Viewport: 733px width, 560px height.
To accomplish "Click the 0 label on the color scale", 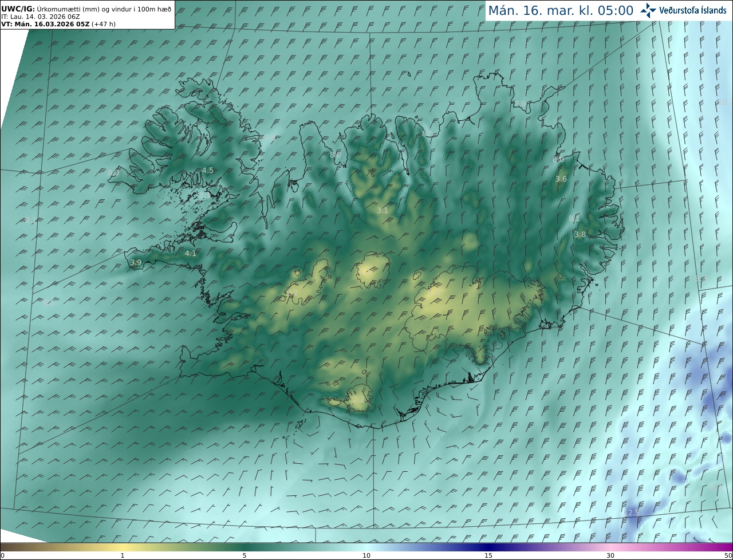I will click(x=2, y=555).
